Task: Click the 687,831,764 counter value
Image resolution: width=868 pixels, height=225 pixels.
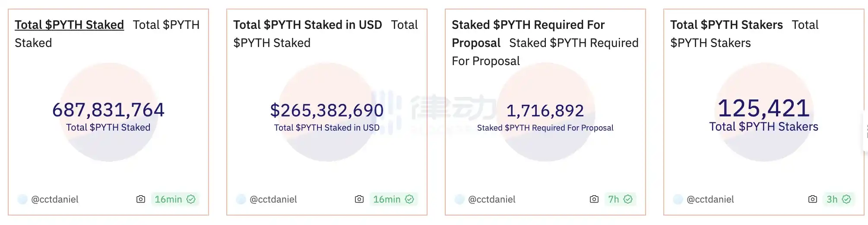Action: pos(108,110)
